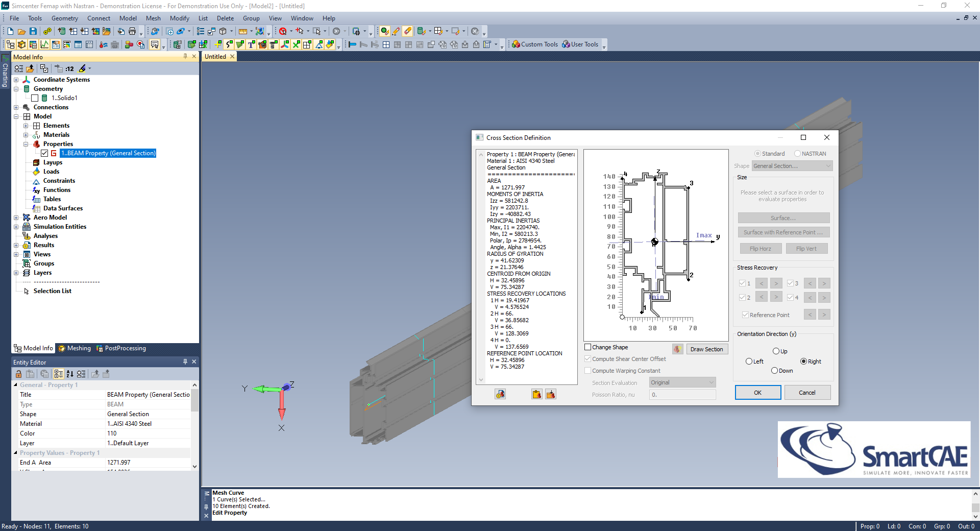
Task: Expand the Connections tree node
Action: (16, 107)
